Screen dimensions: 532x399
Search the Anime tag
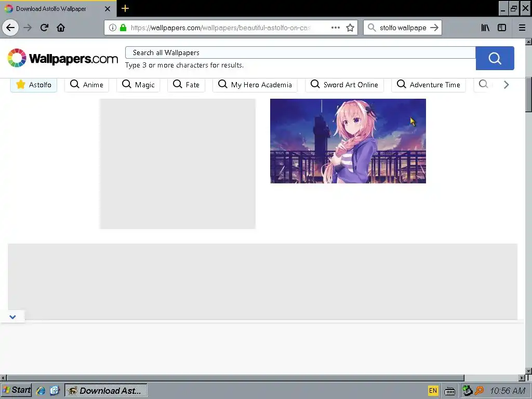[87, 85]
